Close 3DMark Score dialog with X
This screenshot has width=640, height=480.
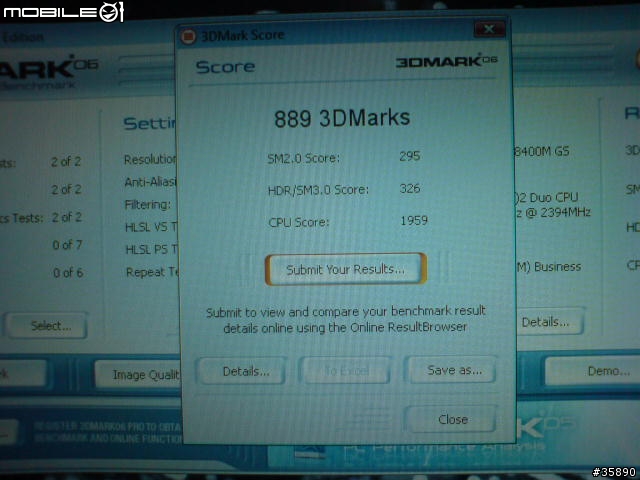coord(489,29)
